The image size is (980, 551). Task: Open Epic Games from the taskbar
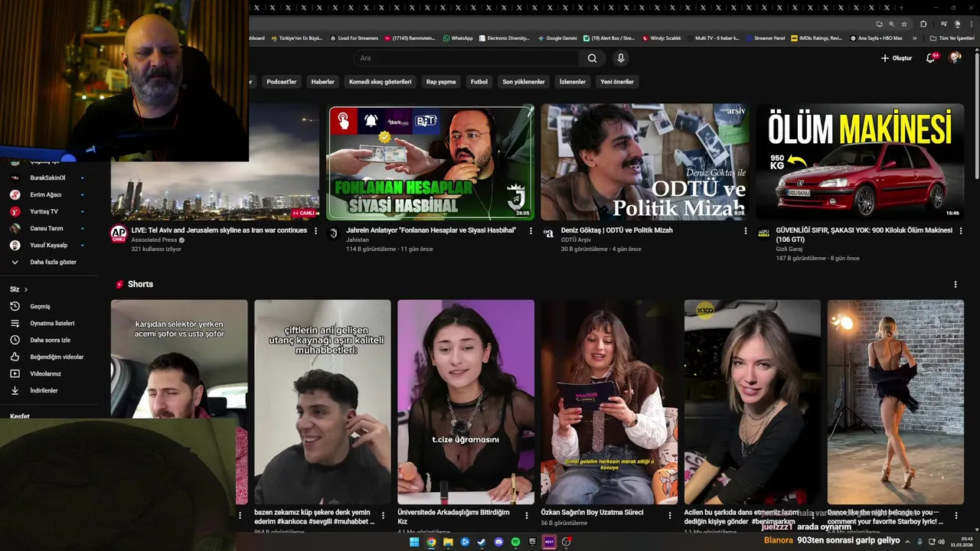pyautogui.click(x=532, y=542)
